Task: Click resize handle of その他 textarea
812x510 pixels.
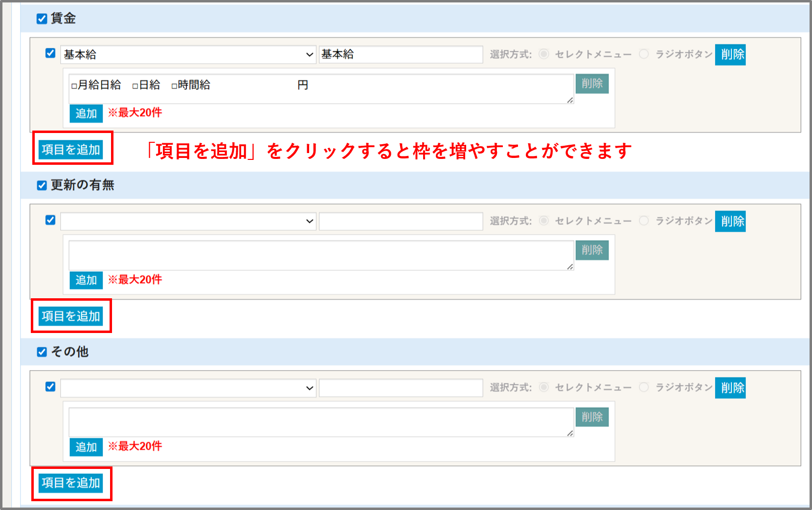Action: click(570, 434)
